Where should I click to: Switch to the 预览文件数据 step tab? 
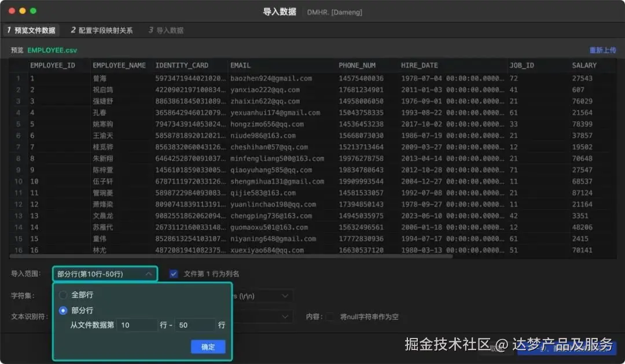click(31, 30)
